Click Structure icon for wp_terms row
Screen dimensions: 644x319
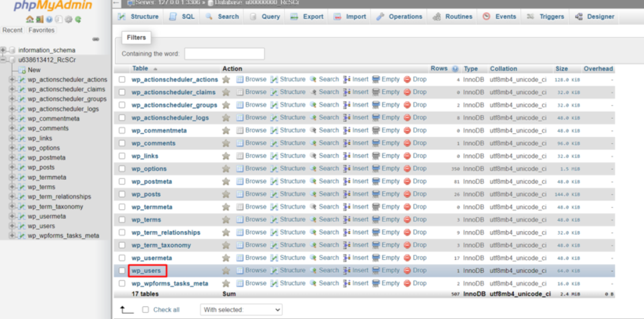(x=274, y=220)
